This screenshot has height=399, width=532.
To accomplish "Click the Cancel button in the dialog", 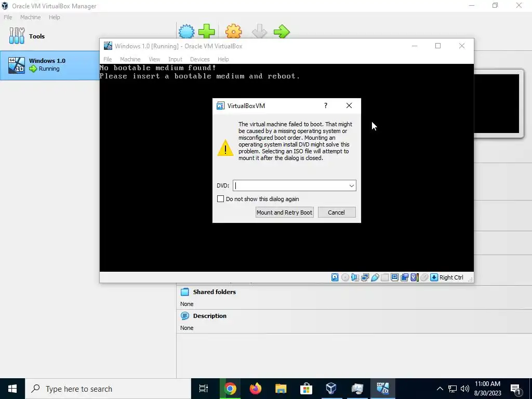I will (337, 212).
